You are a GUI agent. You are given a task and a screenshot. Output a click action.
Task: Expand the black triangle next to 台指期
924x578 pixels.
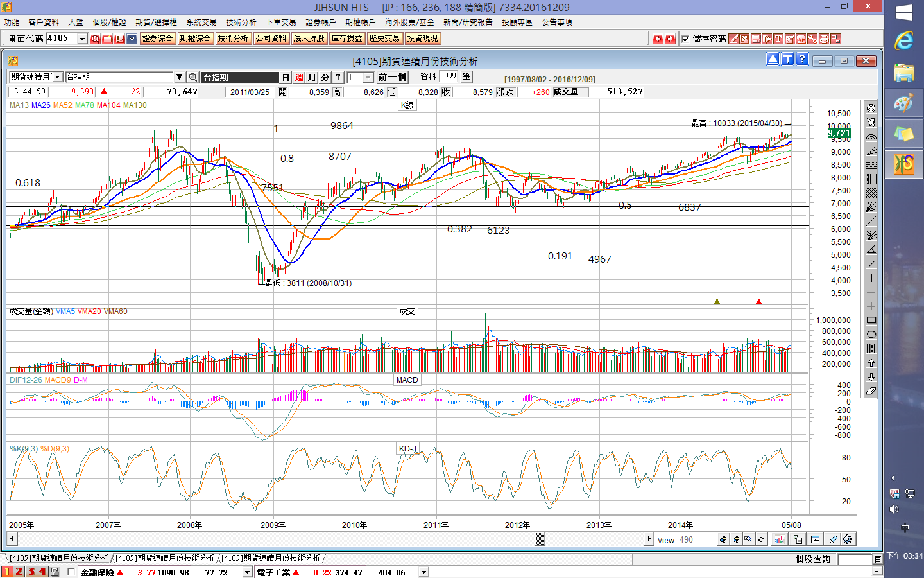pos(180,77)
